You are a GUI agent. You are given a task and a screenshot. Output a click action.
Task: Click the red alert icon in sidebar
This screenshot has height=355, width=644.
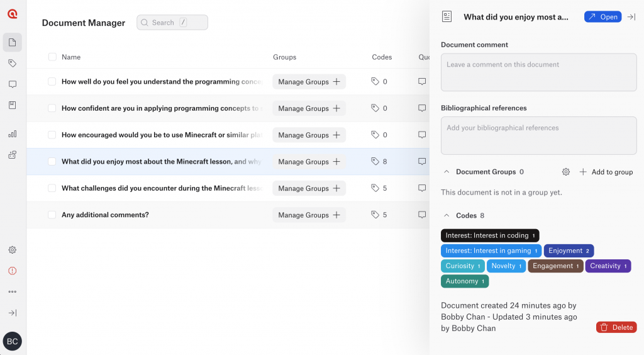point(13,271)
